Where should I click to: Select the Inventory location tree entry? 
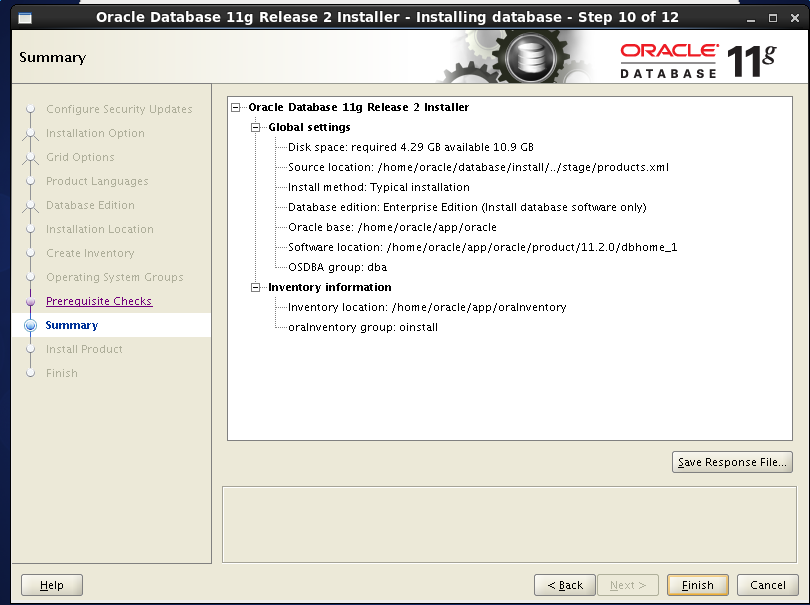pyautogui.click(x=427, y=307)
